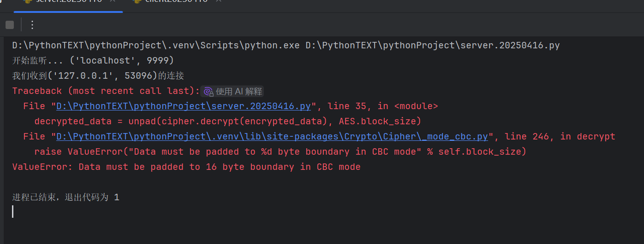Click the raise ValueError source line

280,152
